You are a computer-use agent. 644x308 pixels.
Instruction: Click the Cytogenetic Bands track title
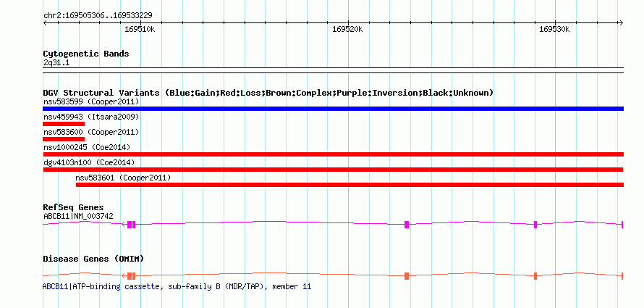(86, 54)
